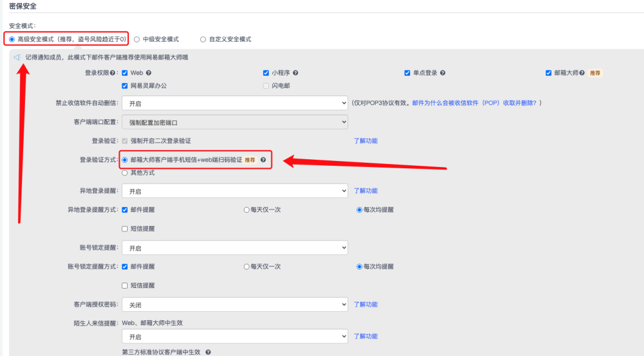Click the speaker announcement icon
This screenshot has height=356, width=644.
pos(17,57)
